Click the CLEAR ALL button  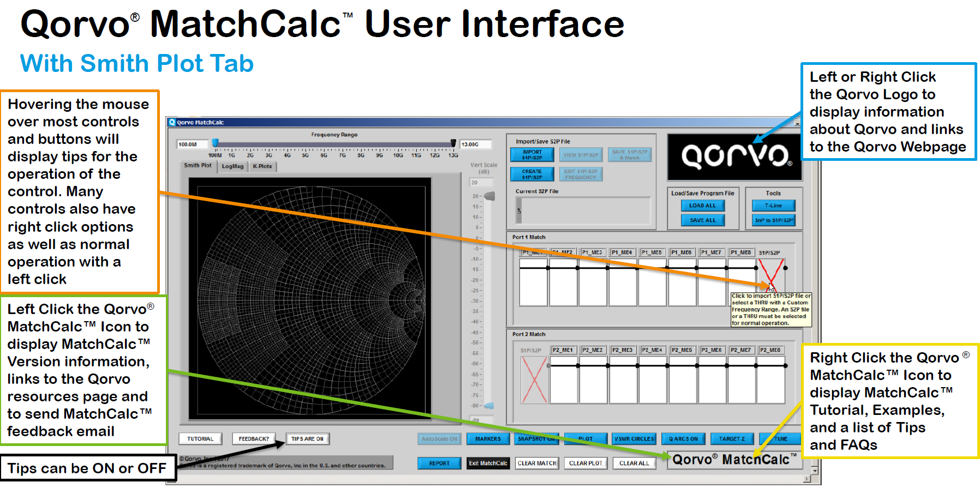(634, 463)
